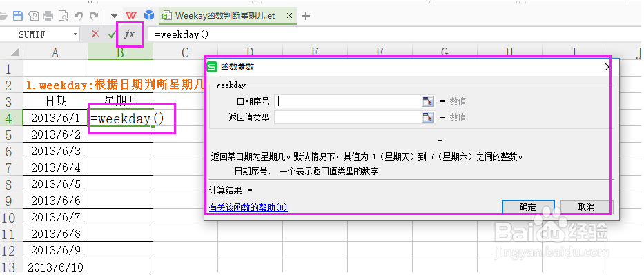This screenshot has width=644, height=275.
Task: Click the 返回值类型 input field
Action: pyautogui.click(x=347, y=117)
